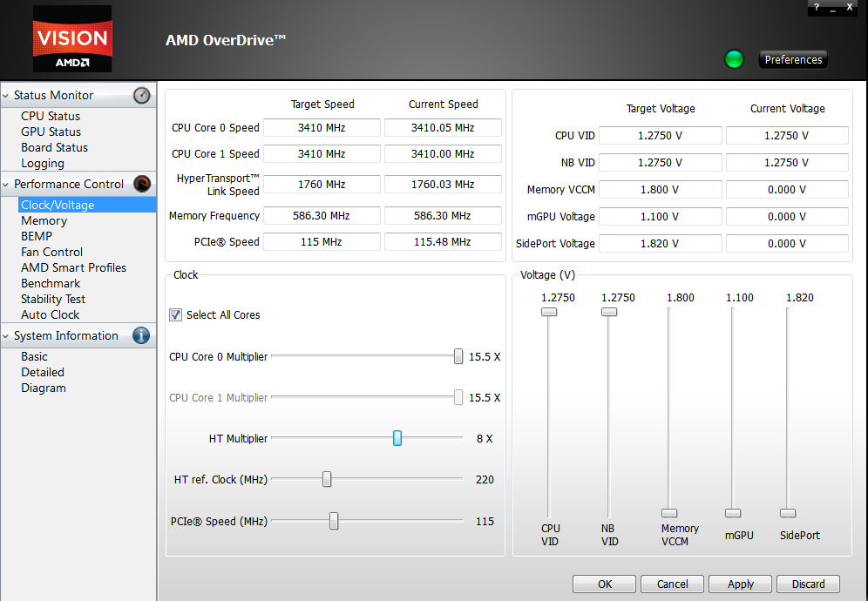Collapse the System Information section

(x=5, y=336)
